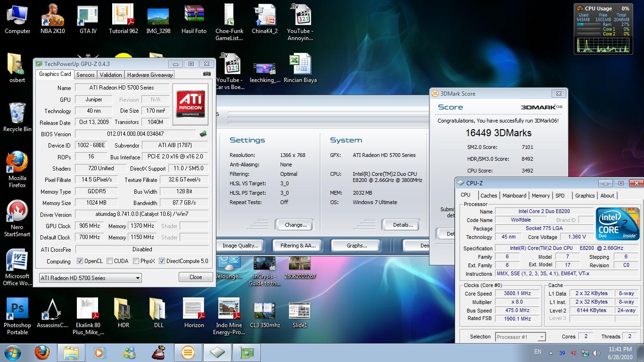
Task: Open the osbert user folder
Action: pos(17,68)
